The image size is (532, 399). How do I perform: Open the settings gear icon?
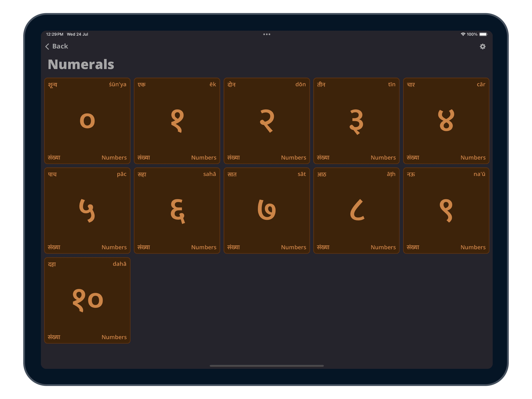[x=482, y=46]
